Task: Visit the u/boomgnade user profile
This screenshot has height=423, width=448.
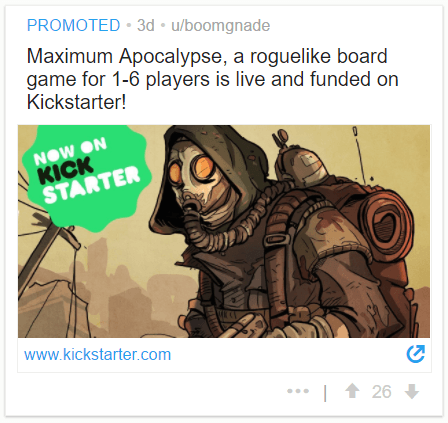Action: click(x=220, y=26)
